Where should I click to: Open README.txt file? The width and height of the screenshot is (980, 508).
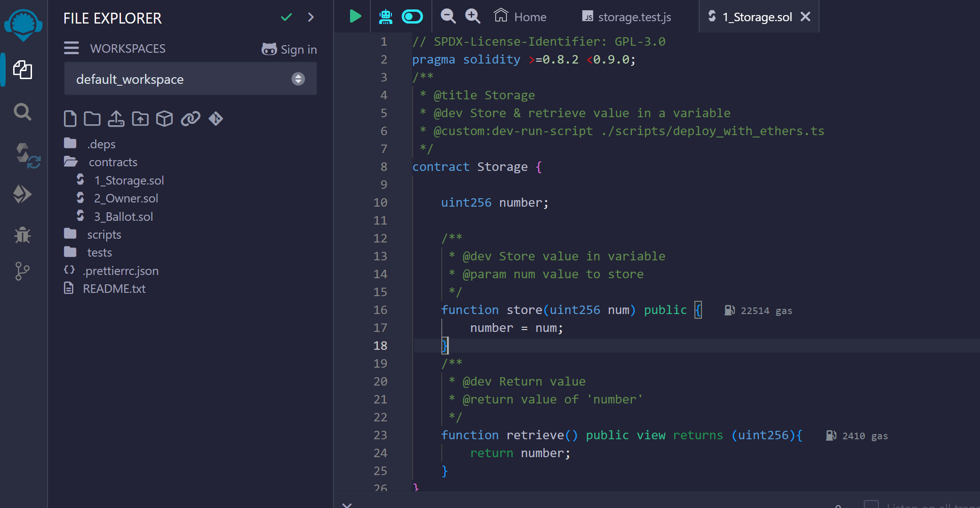pos(105,289)
